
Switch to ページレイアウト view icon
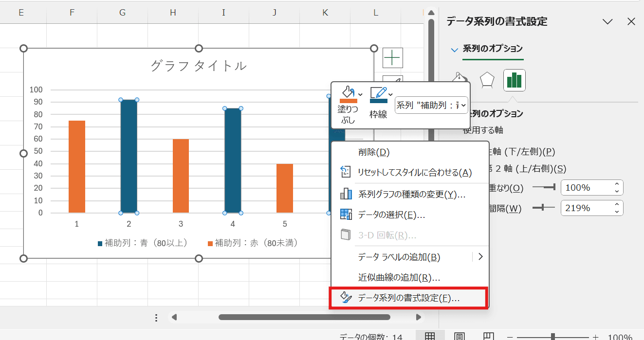(x=458, y=335)
